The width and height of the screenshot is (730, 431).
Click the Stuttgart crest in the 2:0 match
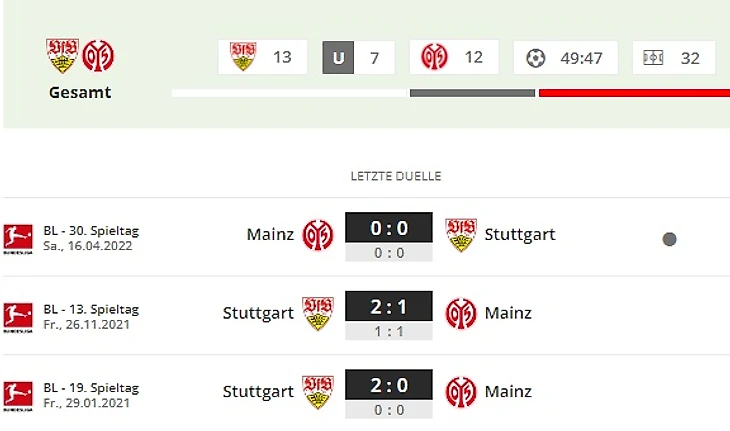[x=318, y=391]
